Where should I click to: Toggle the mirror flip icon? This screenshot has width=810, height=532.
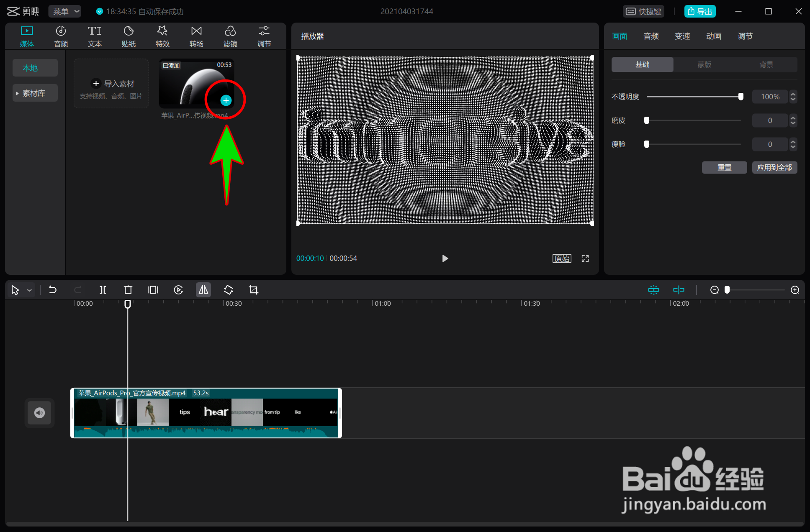coord(203,290)
